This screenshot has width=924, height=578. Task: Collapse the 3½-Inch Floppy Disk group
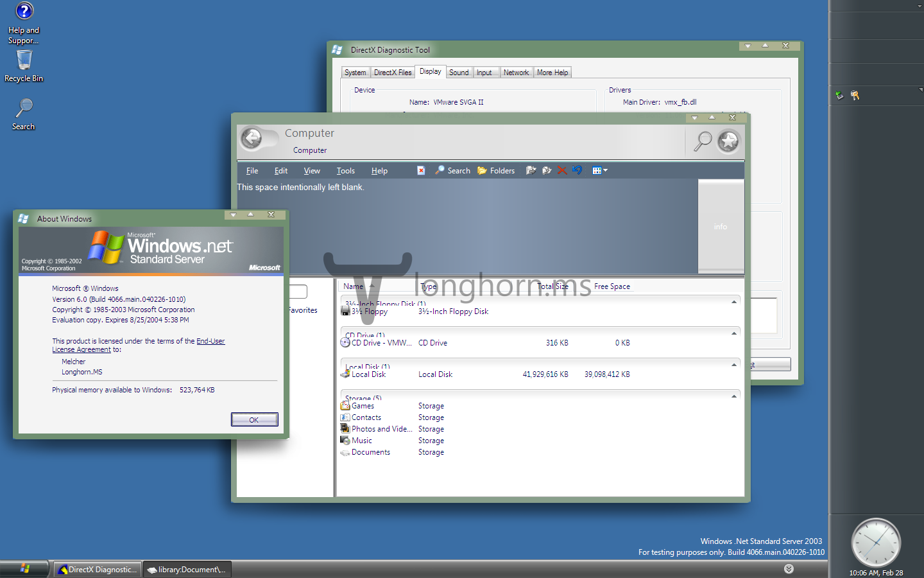tap(734, 302)
